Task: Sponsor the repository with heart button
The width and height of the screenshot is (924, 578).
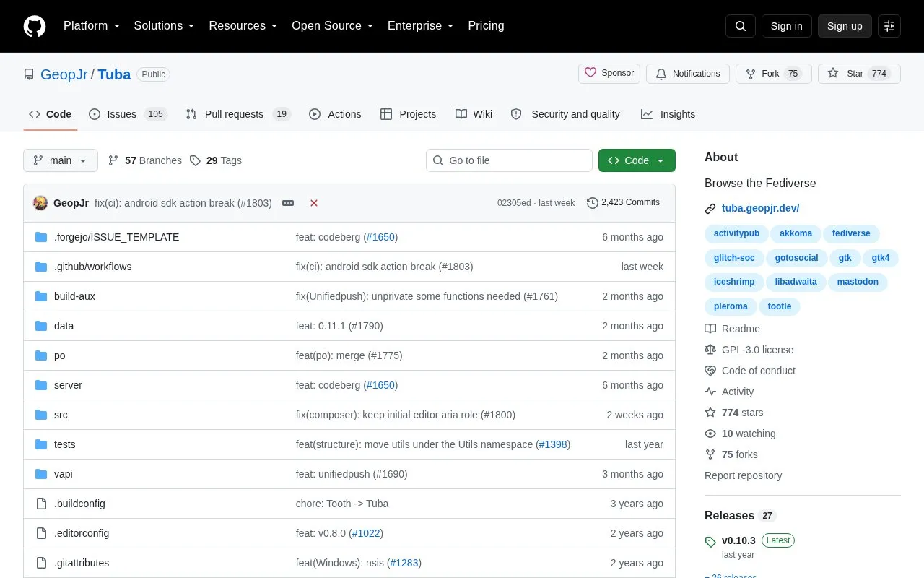Action: pyautogui.click(x=609, y=74)
